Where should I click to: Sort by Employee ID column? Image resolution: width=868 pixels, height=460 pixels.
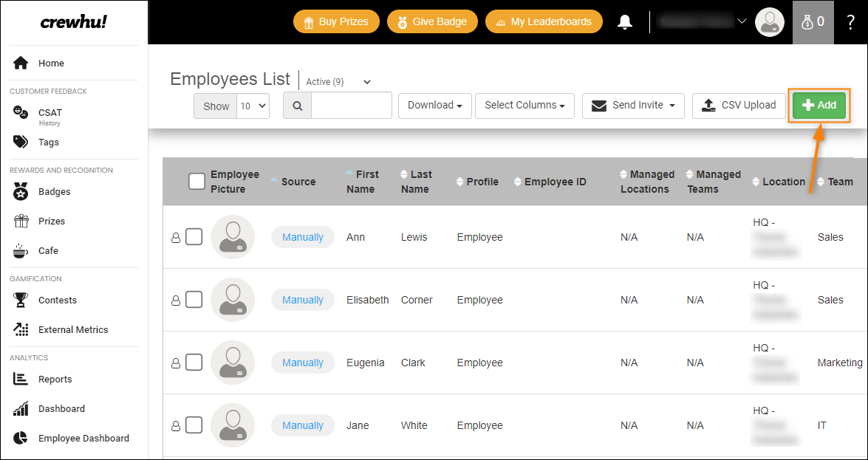550,182
